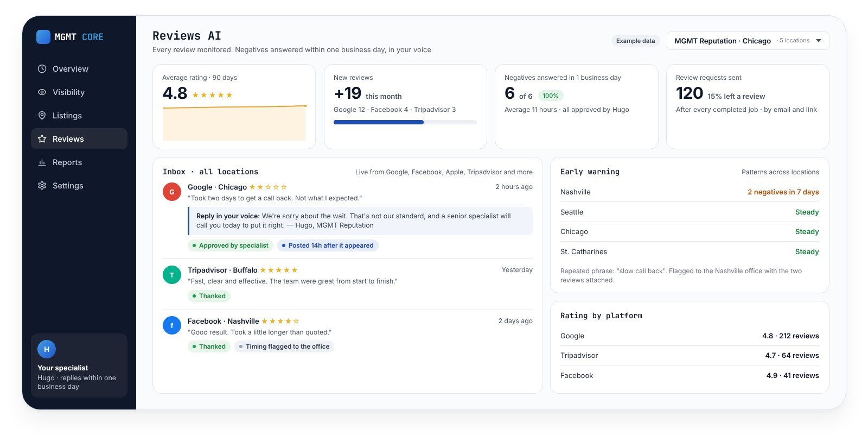Click the average rating stars beside 4.8
This screenshot has width=868, height=435.
[212, 95]
